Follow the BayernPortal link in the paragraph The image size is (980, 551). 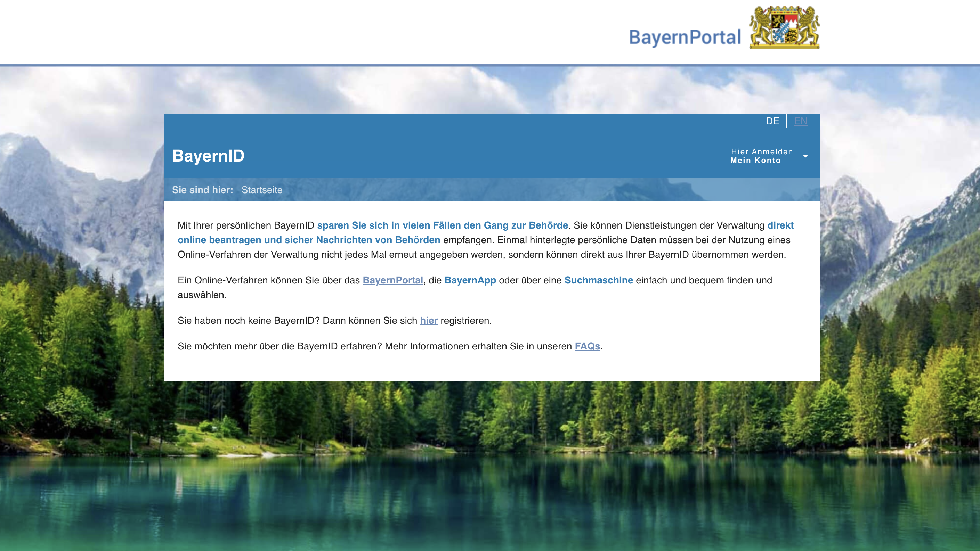pos(392,280)
